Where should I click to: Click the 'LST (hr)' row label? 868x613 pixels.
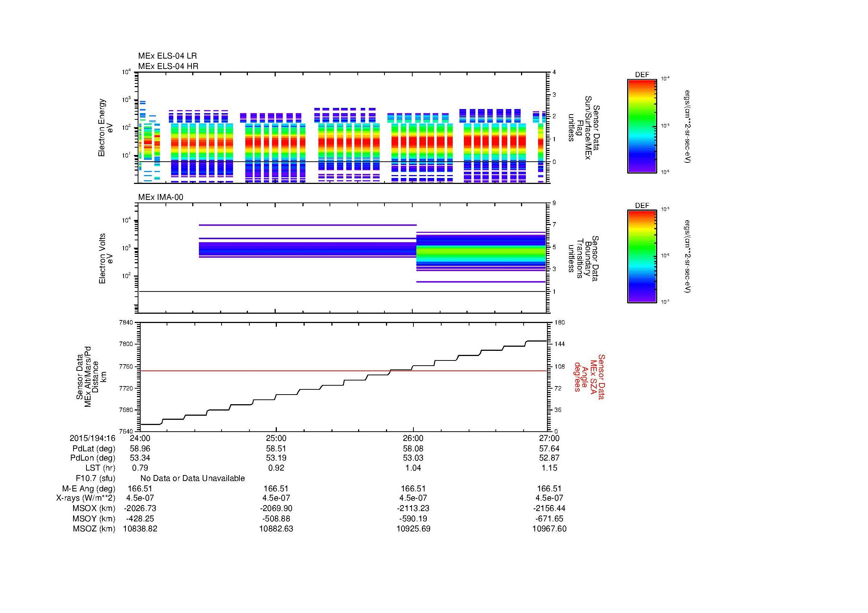click(x=100, y=468)
